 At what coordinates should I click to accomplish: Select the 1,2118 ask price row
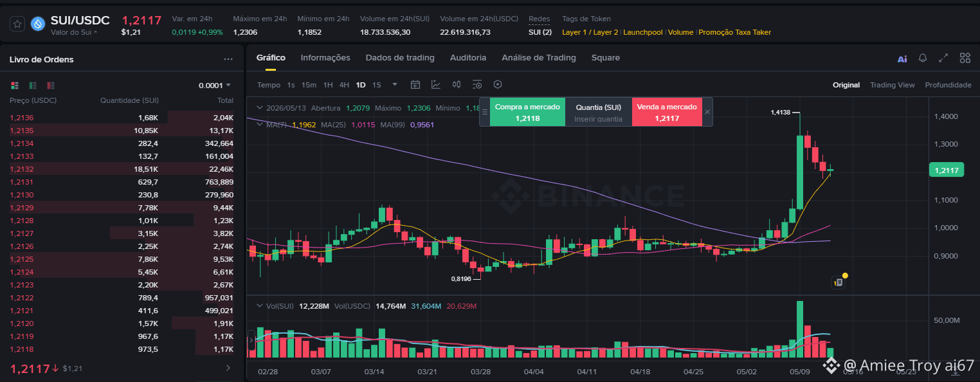[x=122, y=349]
